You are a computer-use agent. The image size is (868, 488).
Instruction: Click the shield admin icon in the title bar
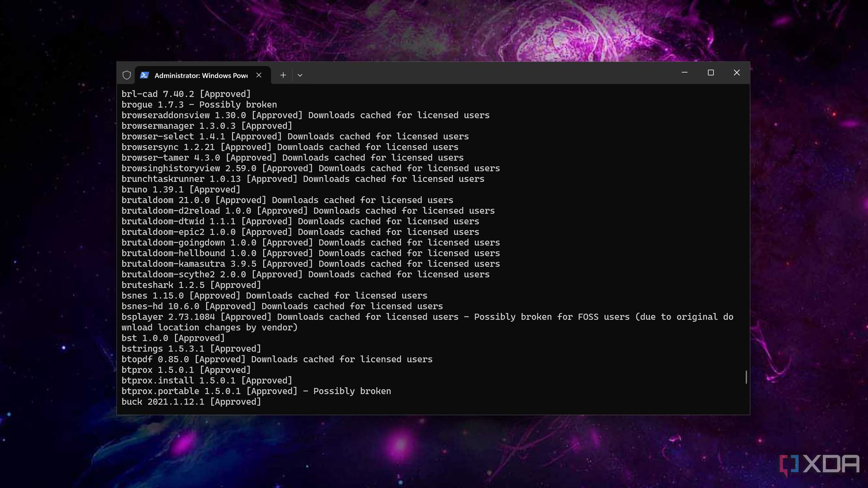pos(127,75)
